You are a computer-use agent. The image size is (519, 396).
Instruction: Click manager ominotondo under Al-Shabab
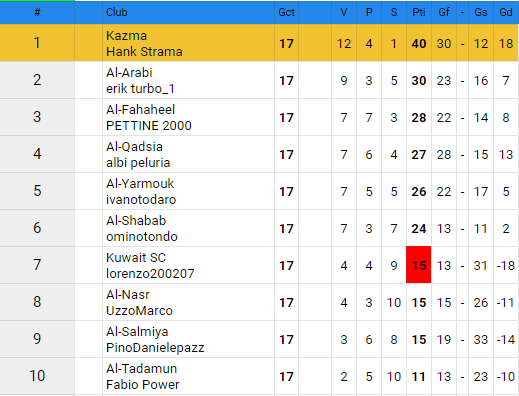(x=142, y=237)
